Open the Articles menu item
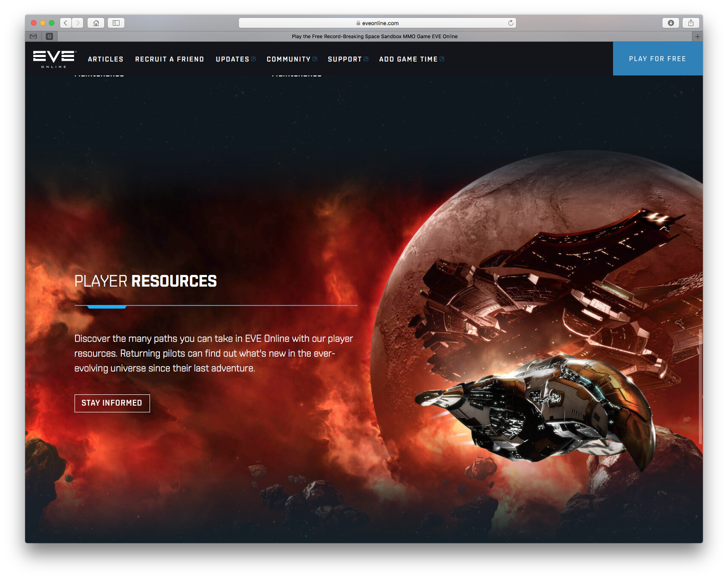The image size is (728, 579). coord(106,59)
